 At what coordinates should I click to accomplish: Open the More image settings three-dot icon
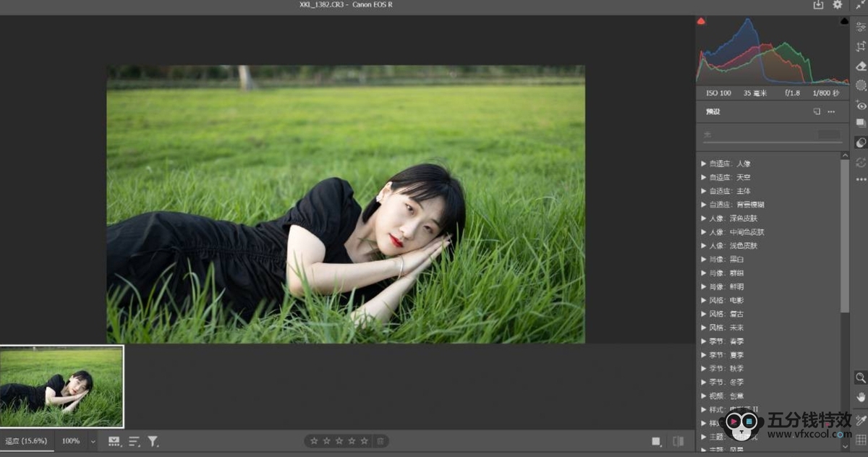coord(861,179)
